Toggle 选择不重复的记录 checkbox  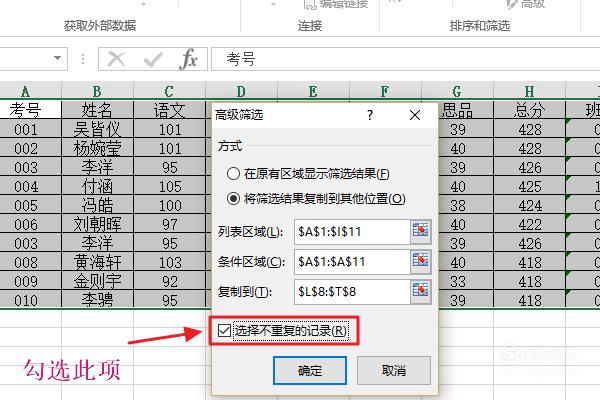[x=225, y=330]
